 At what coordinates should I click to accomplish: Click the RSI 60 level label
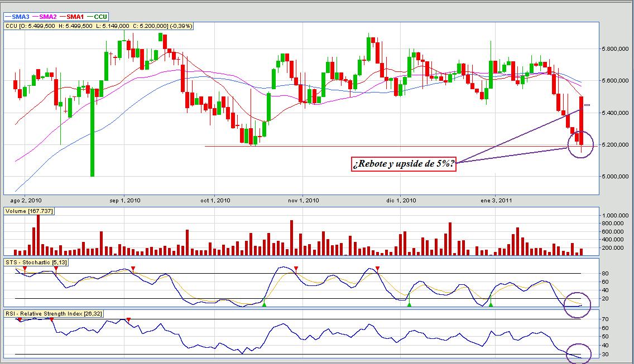[x=606, y=328]
